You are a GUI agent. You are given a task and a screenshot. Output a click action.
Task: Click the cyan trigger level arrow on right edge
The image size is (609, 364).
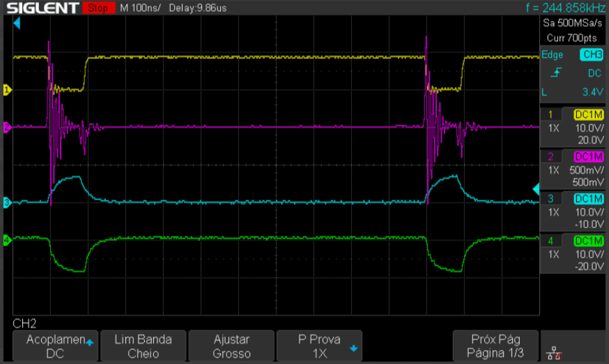tap(536, 189)
